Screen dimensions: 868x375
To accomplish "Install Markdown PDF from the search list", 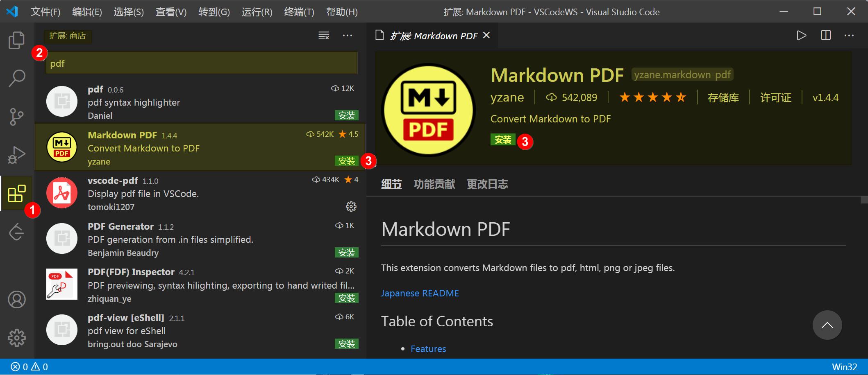I will click(x=347, y=161).
